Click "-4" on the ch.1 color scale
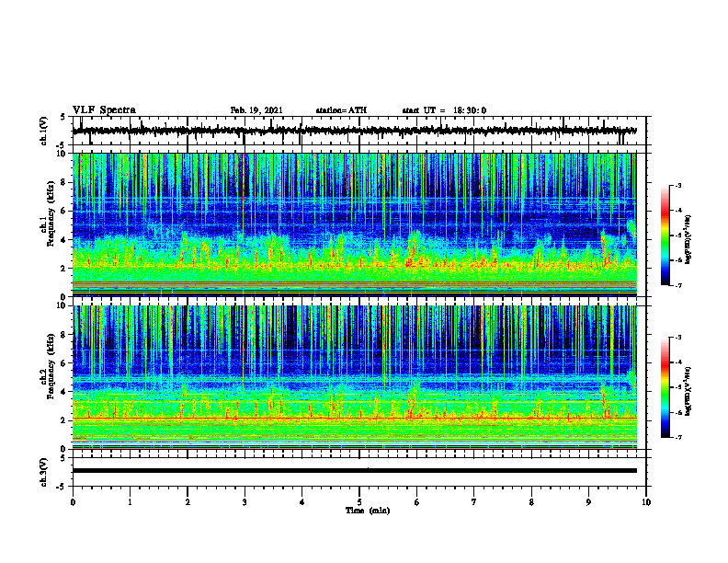 pos(678,211)
